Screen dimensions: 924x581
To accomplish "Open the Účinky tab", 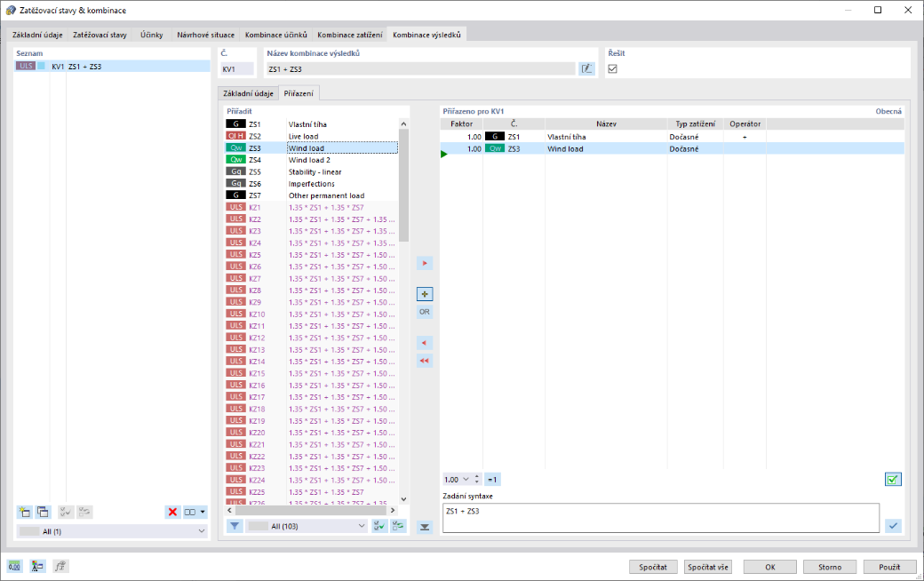I will [x=151, y=35].
